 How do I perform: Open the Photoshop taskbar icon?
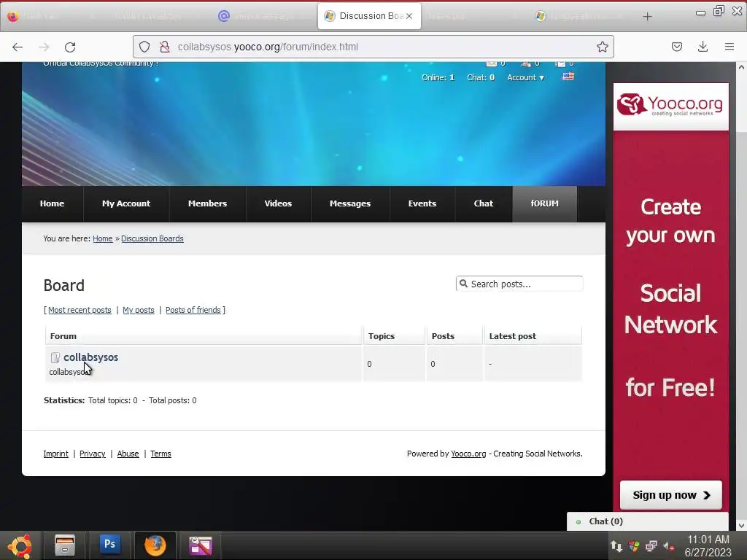pyautogui.click(x=109, y=545)
